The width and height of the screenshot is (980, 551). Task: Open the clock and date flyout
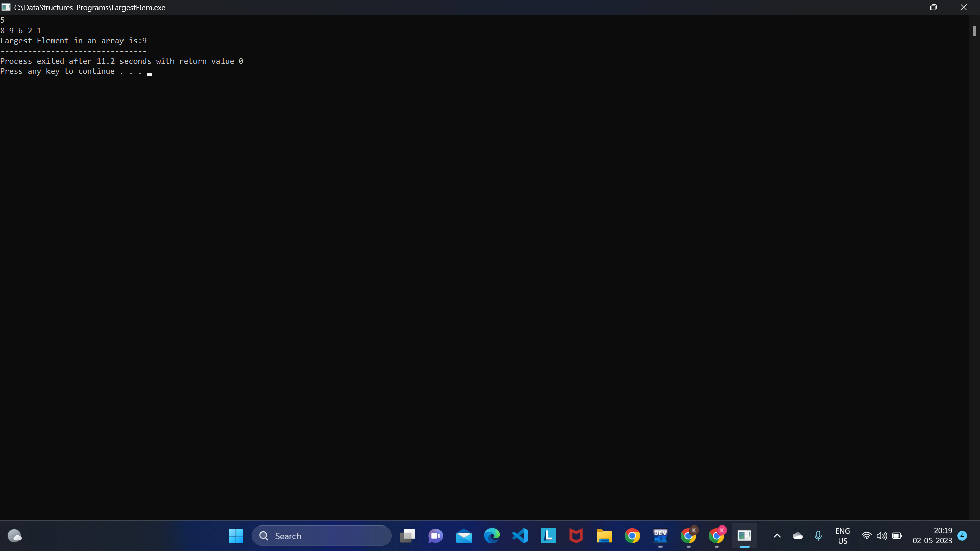click(932, 536)
